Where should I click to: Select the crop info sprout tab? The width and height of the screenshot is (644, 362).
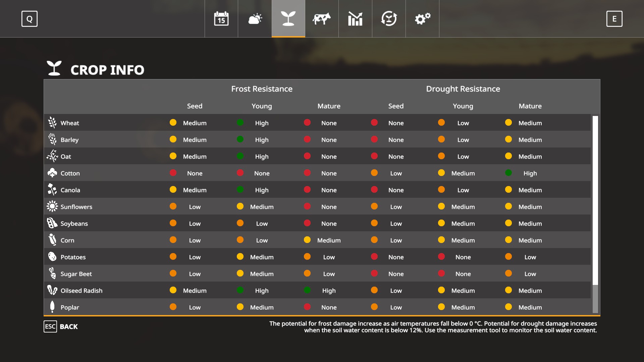pyautogui.click(x=288, y=19)
